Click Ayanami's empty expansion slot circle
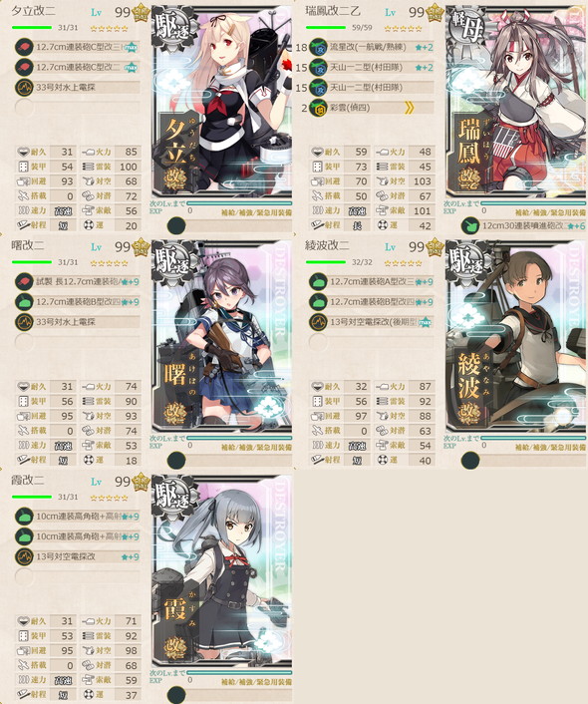The image size is (588, 704). point(470,461)
